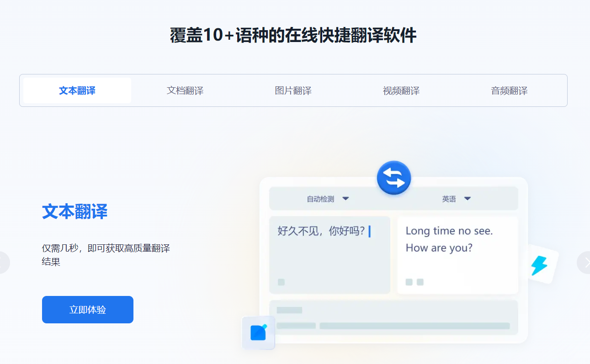
Task: Switch to the 图片翻译 tab
Action: [x=293, y=90]
